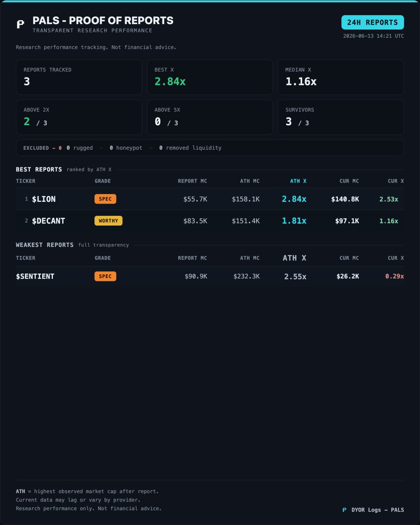Click the DYOR Logs – PALS footer text
Viewport: 420px width, 525px height.
pos(378,510)
